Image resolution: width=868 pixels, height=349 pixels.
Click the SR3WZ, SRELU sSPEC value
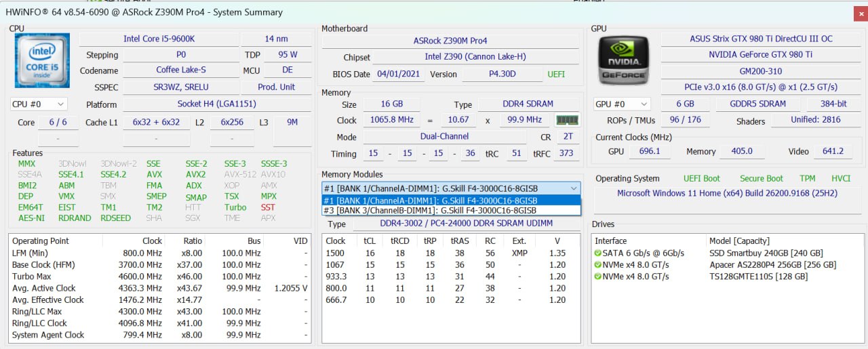pos(181,87)
